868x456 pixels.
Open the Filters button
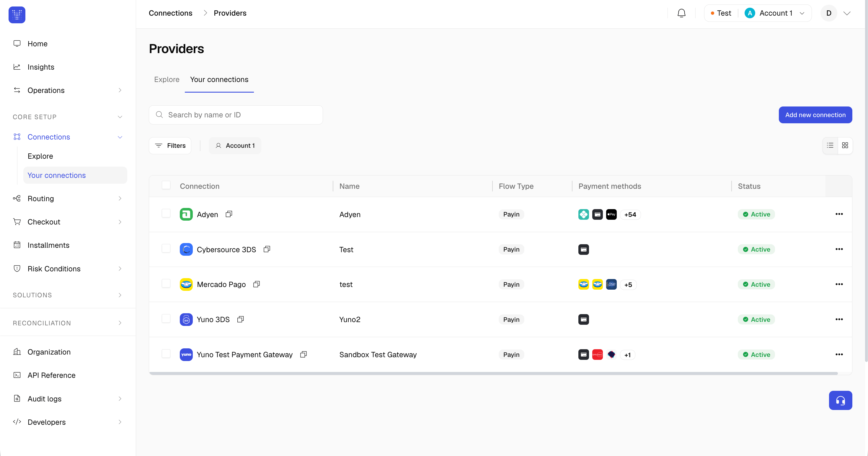pos(170,145)
